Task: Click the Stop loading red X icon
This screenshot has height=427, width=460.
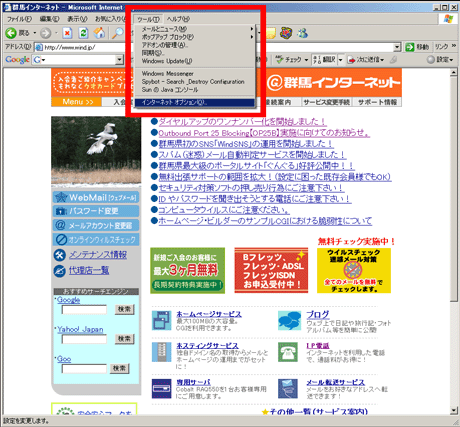Action: coord(67,33)
